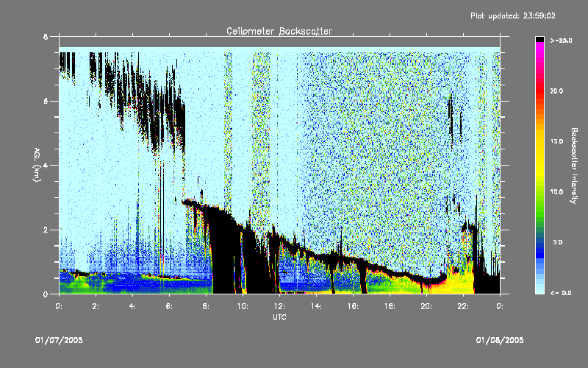
Task: Click the "20.0" colorbar scale label
Action: point(556,91)
